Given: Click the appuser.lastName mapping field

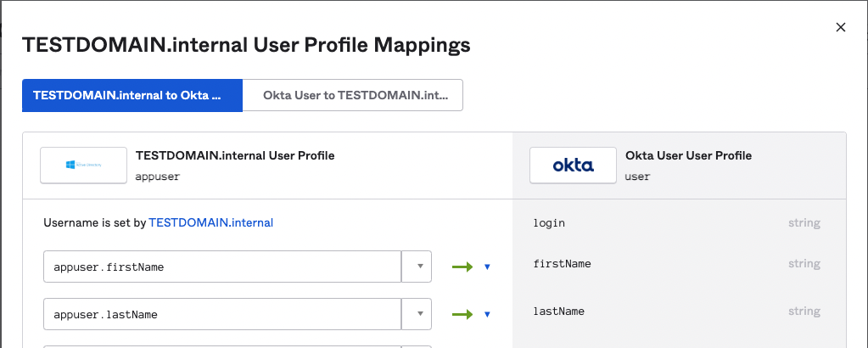Looking at the screenshot, I should [x=221, y=314].
